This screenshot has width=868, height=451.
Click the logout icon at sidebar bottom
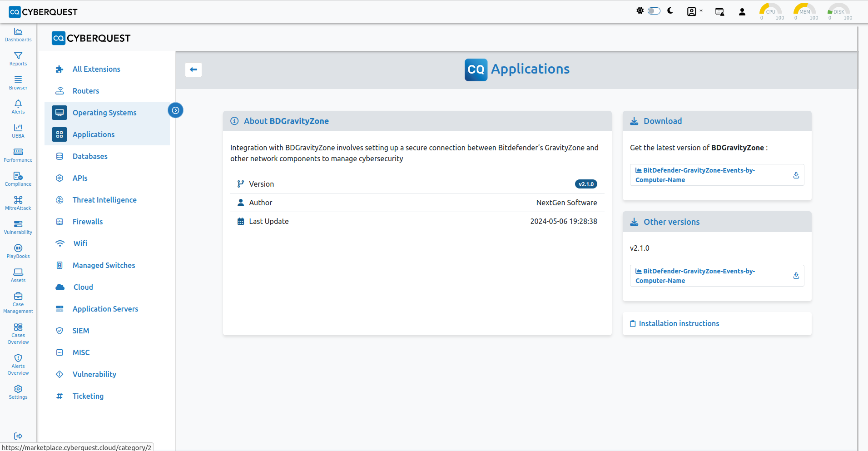click(18, 436)
